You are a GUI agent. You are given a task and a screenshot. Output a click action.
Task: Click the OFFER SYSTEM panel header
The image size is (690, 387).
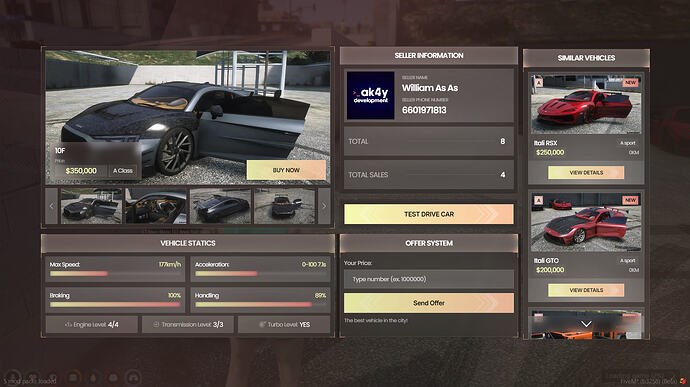(429, 243)
